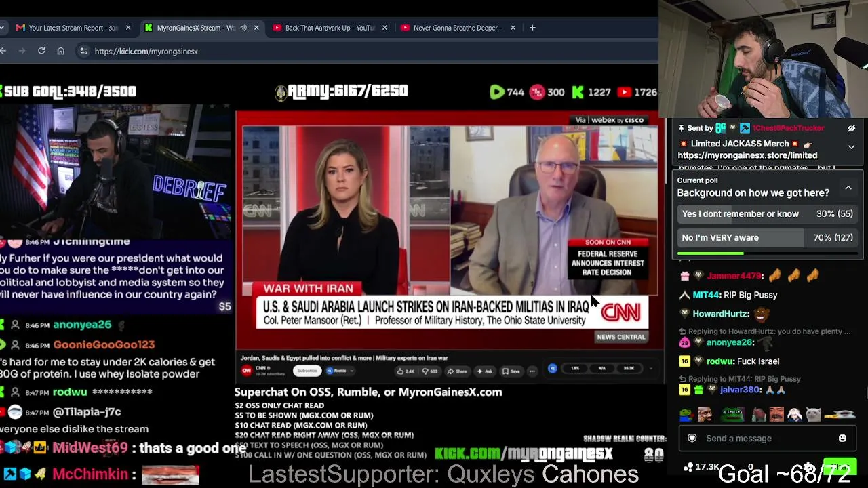Click the YouTube viewer count icon
The height and width of the screenshot is (488, 868).
624,91
